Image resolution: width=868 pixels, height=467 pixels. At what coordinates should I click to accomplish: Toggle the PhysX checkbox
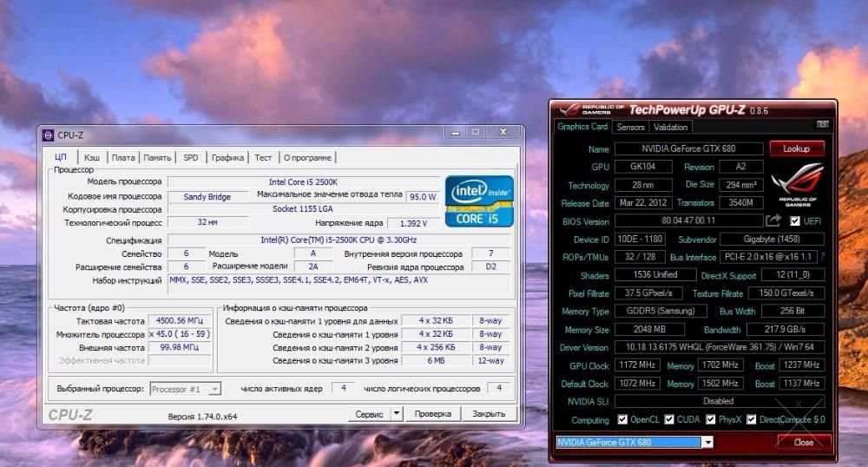point(711,419)
